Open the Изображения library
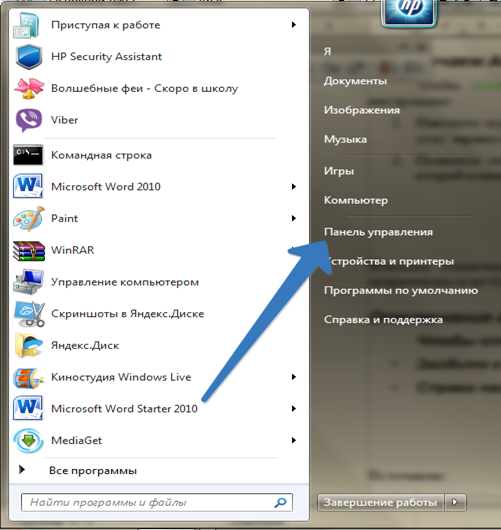501x530 pixels. point(362,110)
